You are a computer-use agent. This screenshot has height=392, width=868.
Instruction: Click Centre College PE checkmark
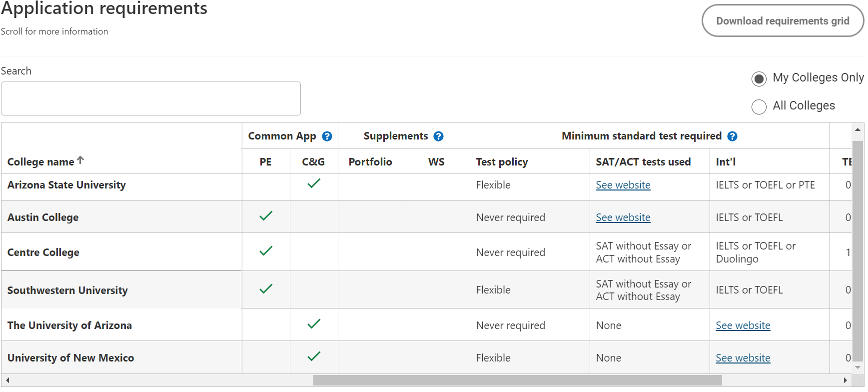[x=266, y=250]
